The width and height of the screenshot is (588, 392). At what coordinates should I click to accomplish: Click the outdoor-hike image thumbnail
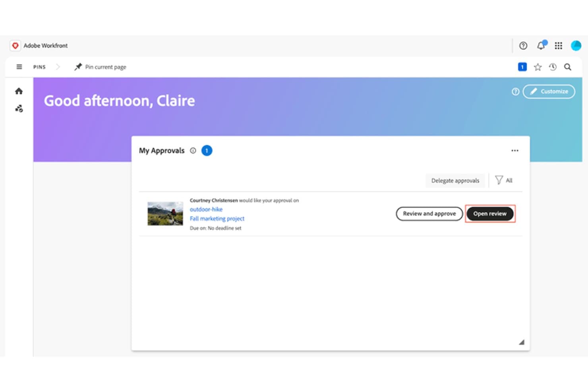165,214
